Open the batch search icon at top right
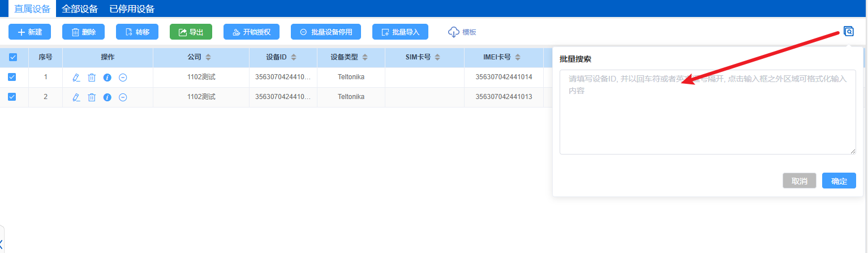The image size is (868, 253). (848, 31)
